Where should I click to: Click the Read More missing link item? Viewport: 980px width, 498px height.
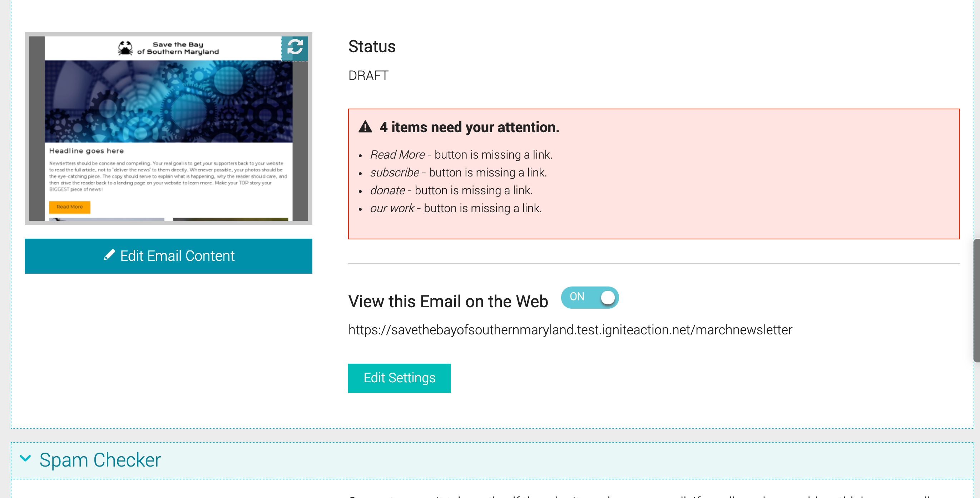(x=461, y=155)
